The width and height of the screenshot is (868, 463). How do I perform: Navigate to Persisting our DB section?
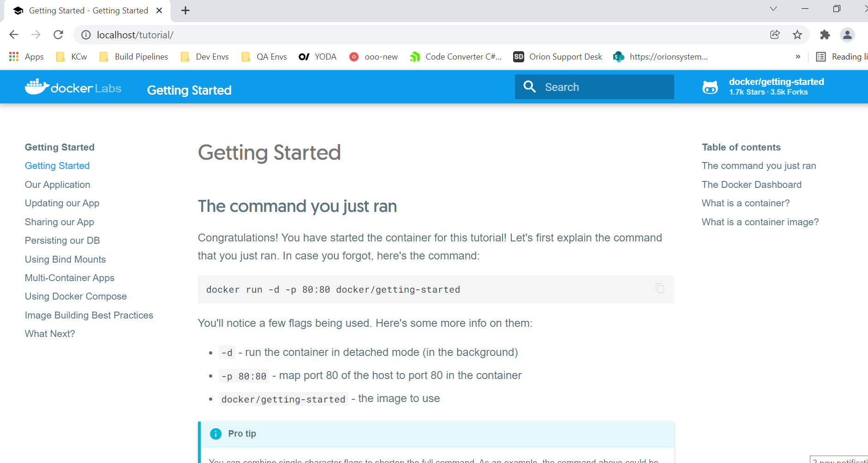tap(62, 241)
